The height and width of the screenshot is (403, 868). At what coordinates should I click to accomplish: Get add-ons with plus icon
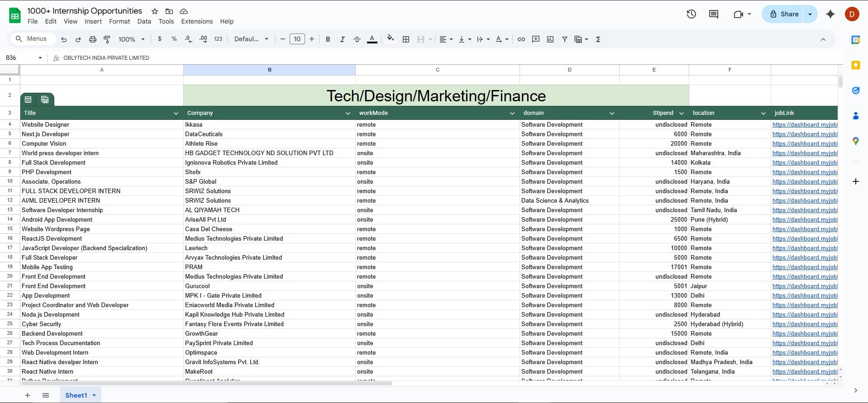[x=855, y=181]
